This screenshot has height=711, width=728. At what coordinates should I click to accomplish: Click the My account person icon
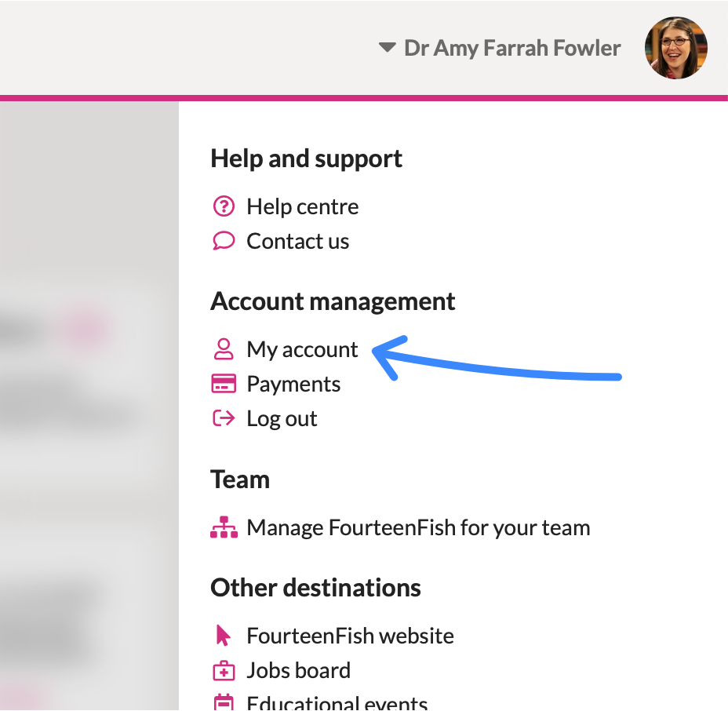coord(224,348)
